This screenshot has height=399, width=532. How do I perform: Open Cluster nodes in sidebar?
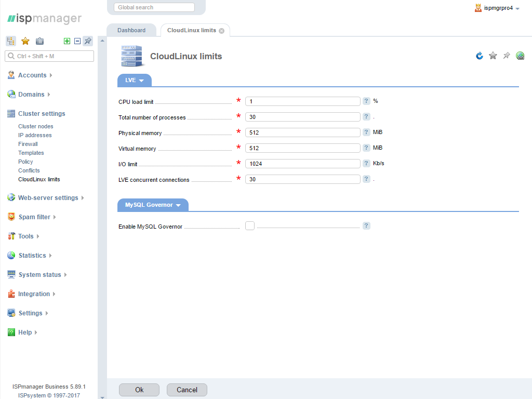pyautogui.click(x=36, y=126)
